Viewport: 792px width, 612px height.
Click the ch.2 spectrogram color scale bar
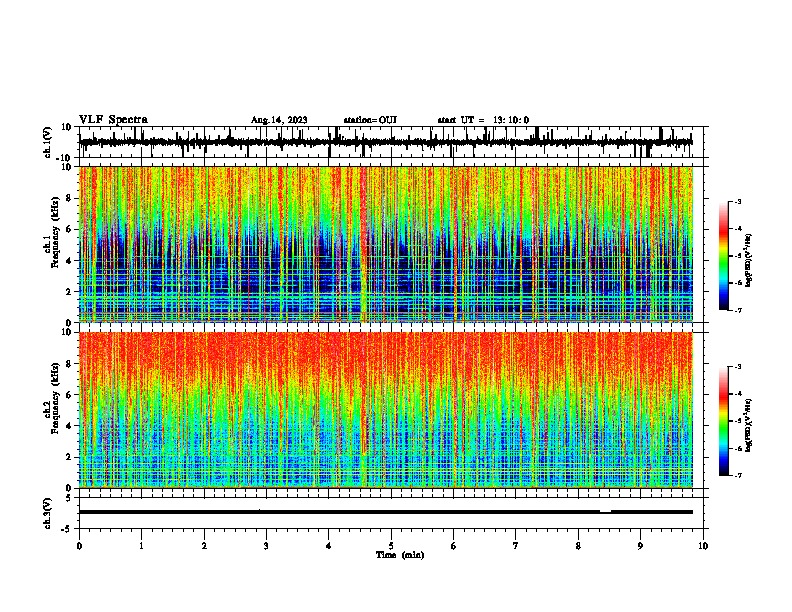[724, 421]
